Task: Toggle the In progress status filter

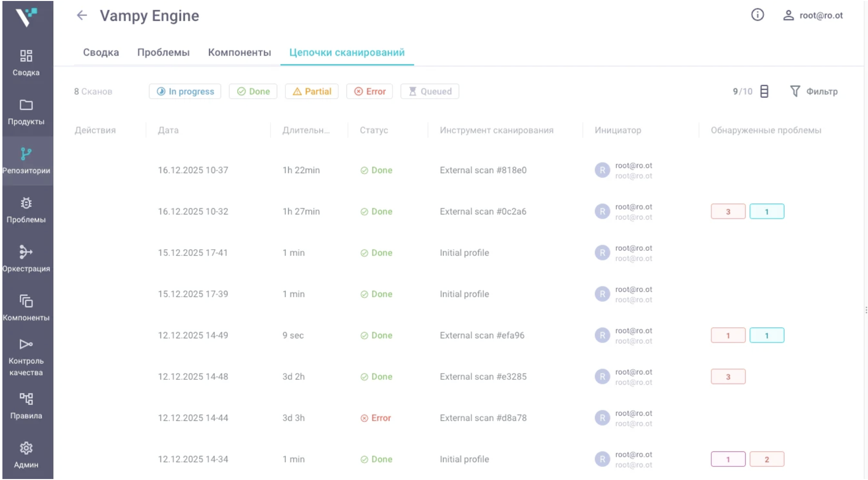Action: coord(185,91)
